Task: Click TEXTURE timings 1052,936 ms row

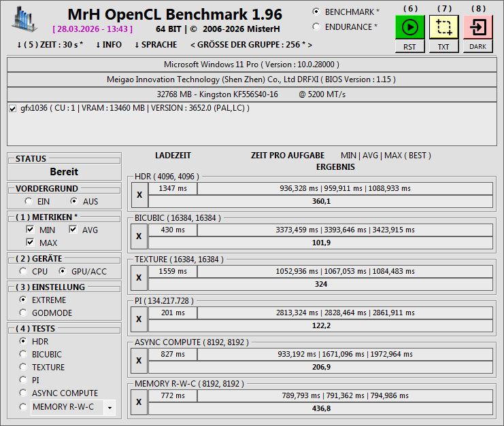Action: click(346, 271)
